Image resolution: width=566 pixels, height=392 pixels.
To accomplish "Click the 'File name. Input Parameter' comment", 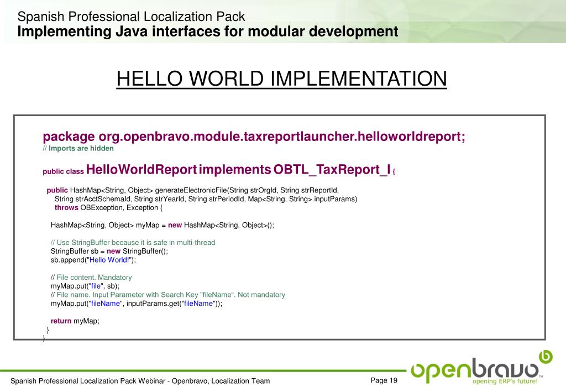I will click(168, 295).
